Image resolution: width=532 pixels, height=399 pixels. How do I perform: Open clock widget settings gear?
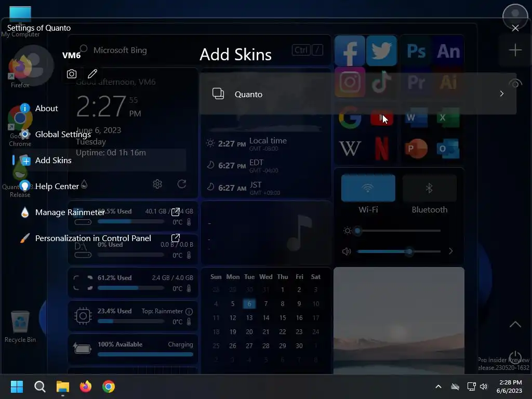(157, 184)
